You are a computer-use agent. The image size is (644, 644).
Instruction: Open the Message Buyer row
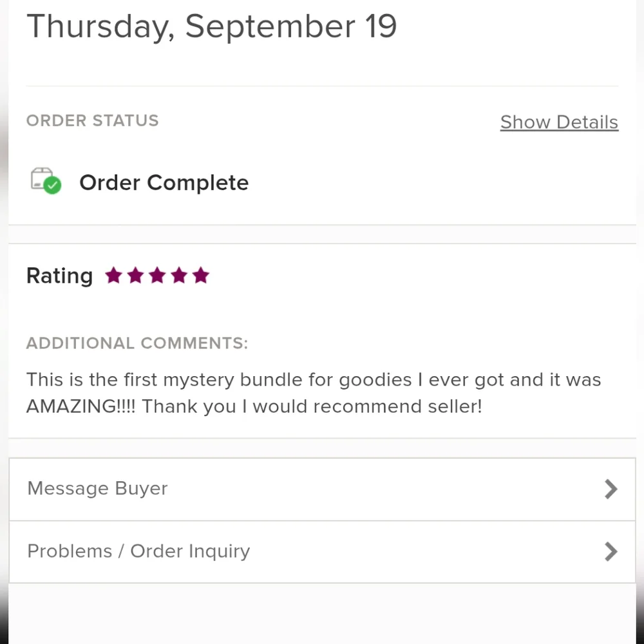323,489
